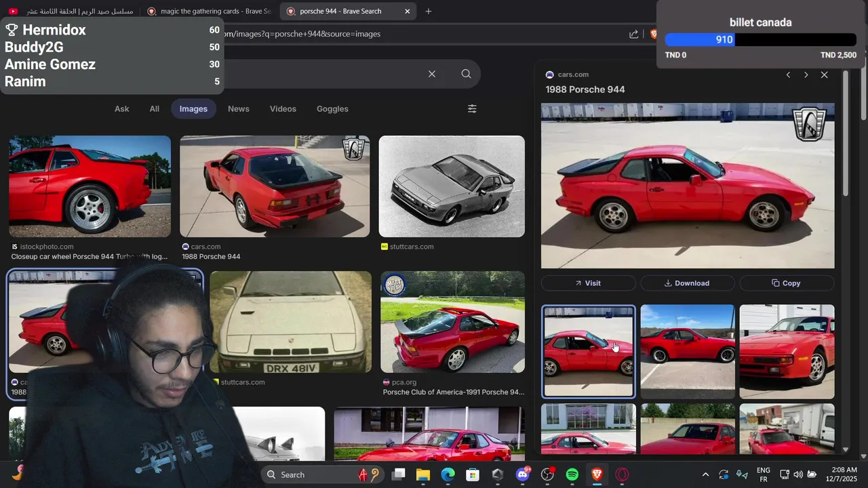Open the cars.com 1988 Porsche 944 rear-view result

pyautogui.click(x=275, y=186)
